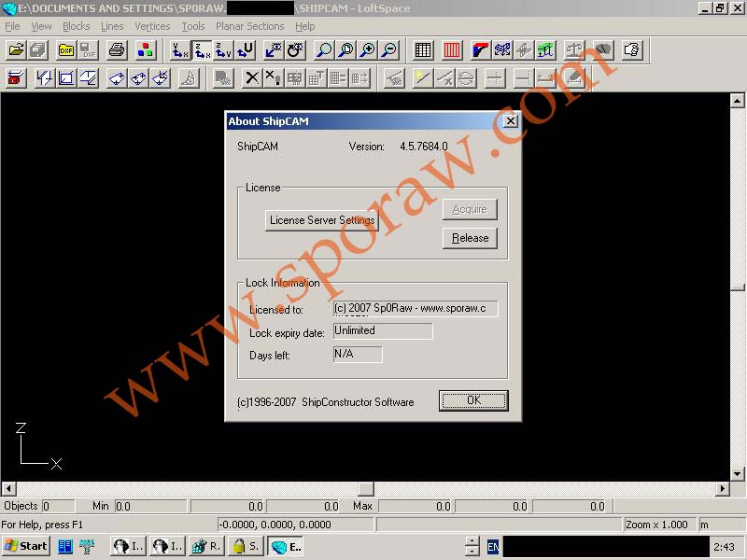
Task: Click the horizontal scrollbar right arrow
Action: click(722, 489)
